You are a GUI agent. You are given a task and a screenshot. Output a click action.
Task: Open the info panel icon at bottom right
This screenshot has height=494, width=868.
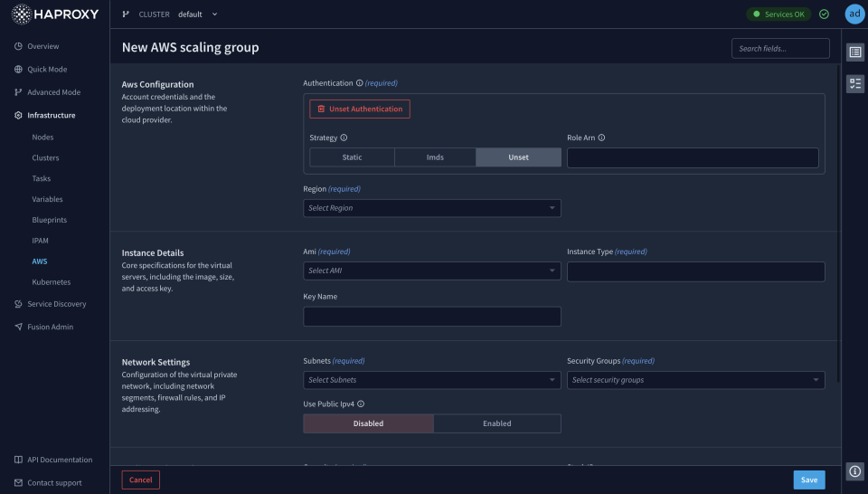coord(855,471)
